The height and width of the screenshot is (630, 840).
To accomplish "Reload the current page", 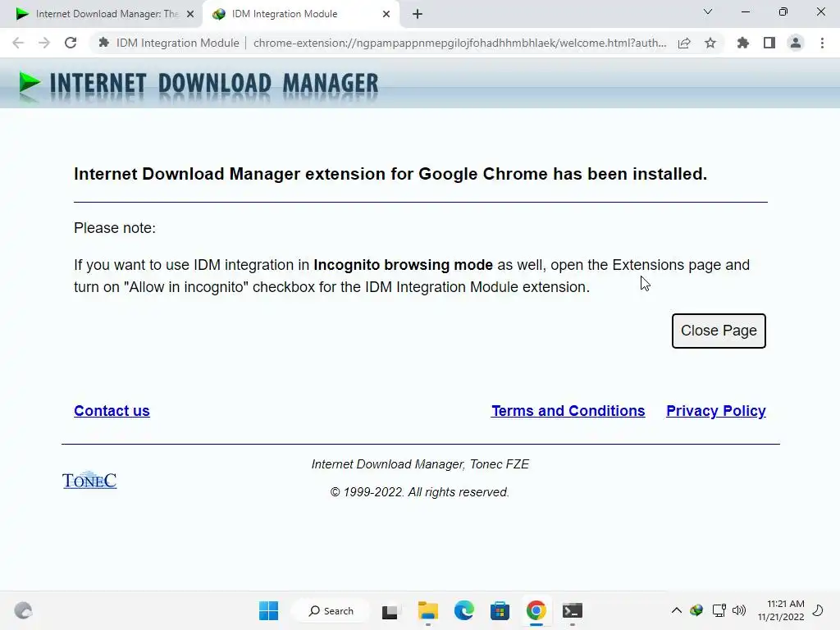I will (x=71, y=43).
